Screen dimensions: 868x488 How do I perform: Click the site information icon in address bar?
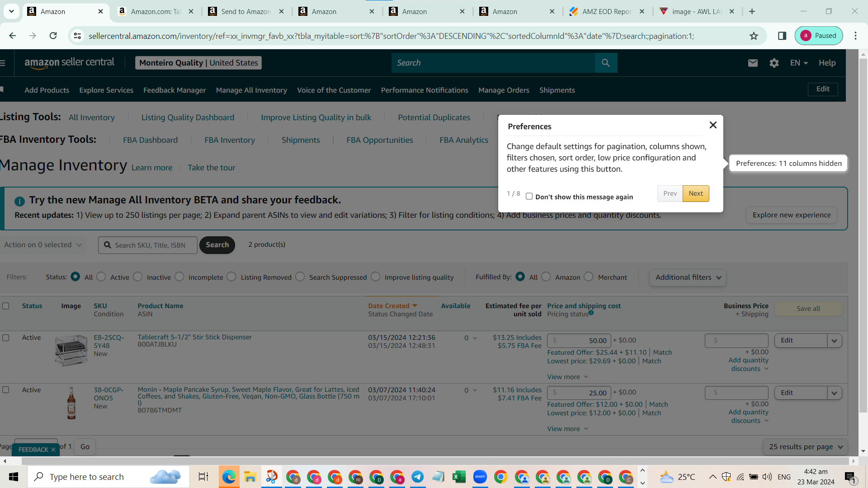pyautogui.click(x=77, y=36)
